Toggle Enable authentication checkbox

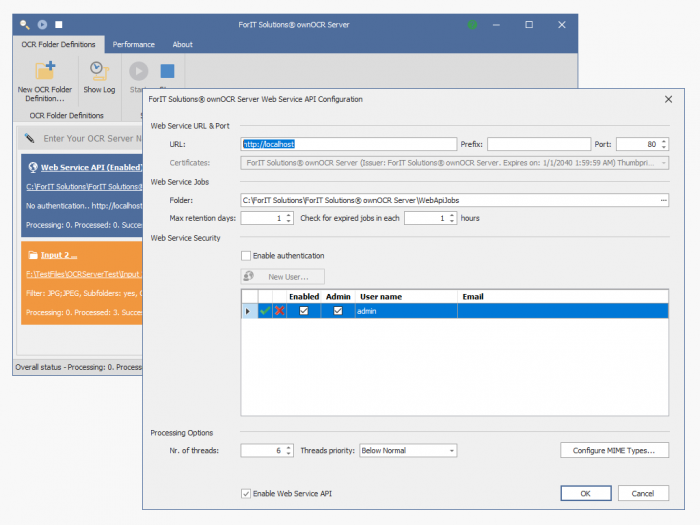pos(246,256)
